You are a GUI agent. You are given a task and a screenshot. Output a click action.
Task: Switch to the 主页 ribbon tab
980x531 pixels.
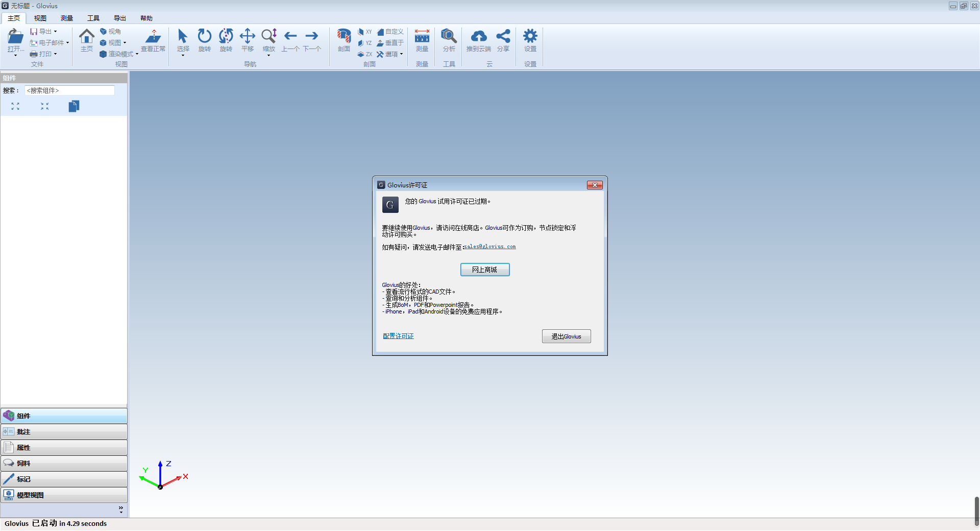click(x=14, y=18)
